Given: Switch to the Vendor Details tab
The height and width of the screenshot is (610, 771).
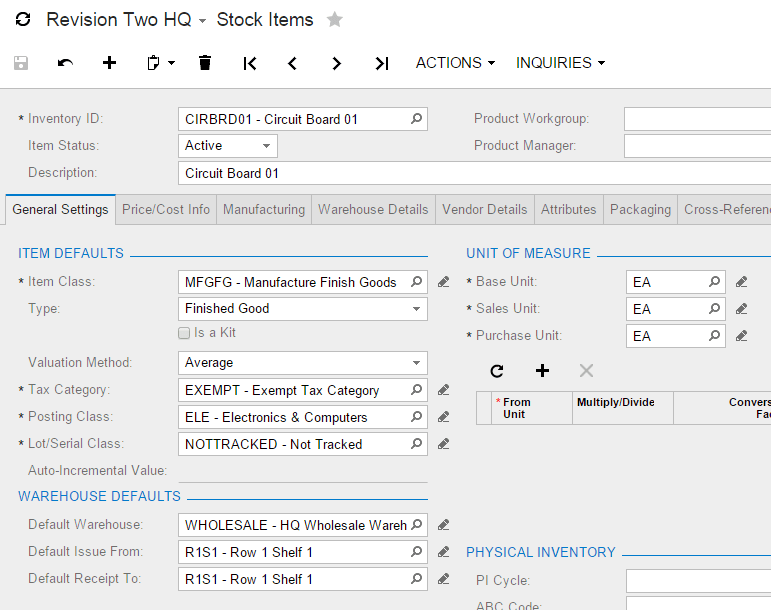Looking at the screenshot, I should coord(485,209).
